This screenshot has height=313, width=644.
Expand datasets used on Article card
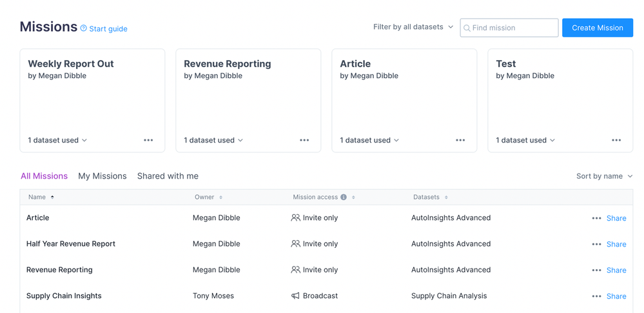369,140
